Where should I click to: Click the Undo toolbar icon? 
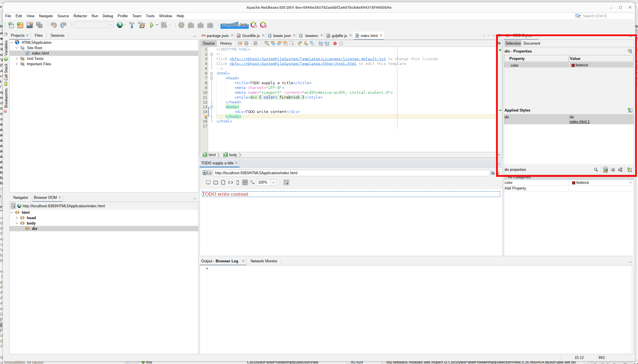pos(53,25)
